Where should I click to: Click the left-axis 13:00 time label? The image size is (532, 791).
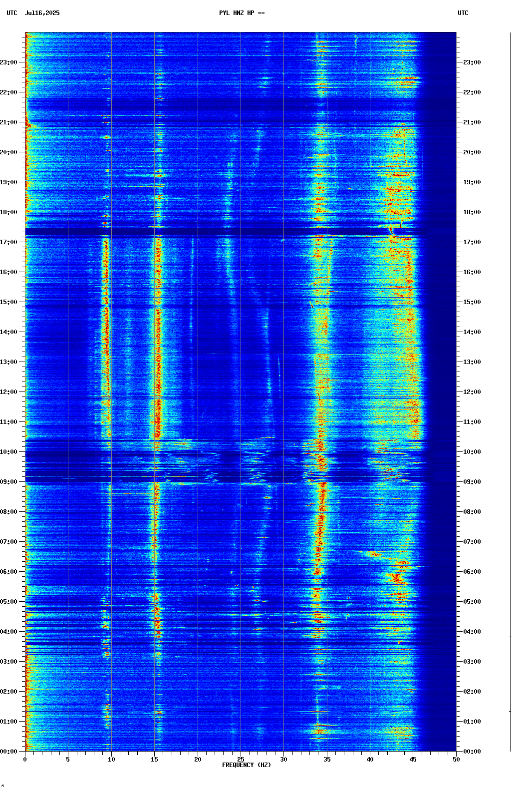pos(8,362)
